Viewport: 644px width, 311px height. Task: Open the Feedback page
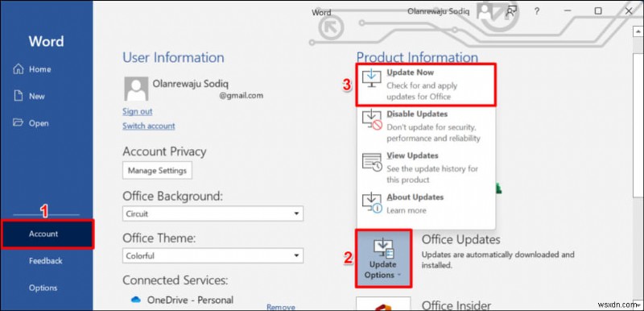[x=47, y=261]
